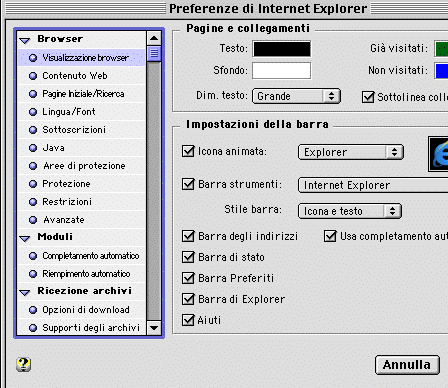Click the help question mark icon

(23, 364)
